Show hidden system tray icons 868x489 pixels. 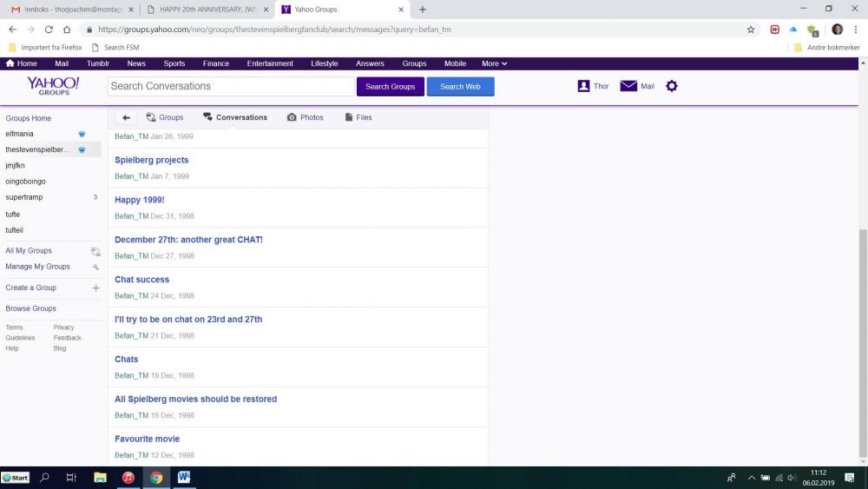pyautogui.click(x=751, y=478)
